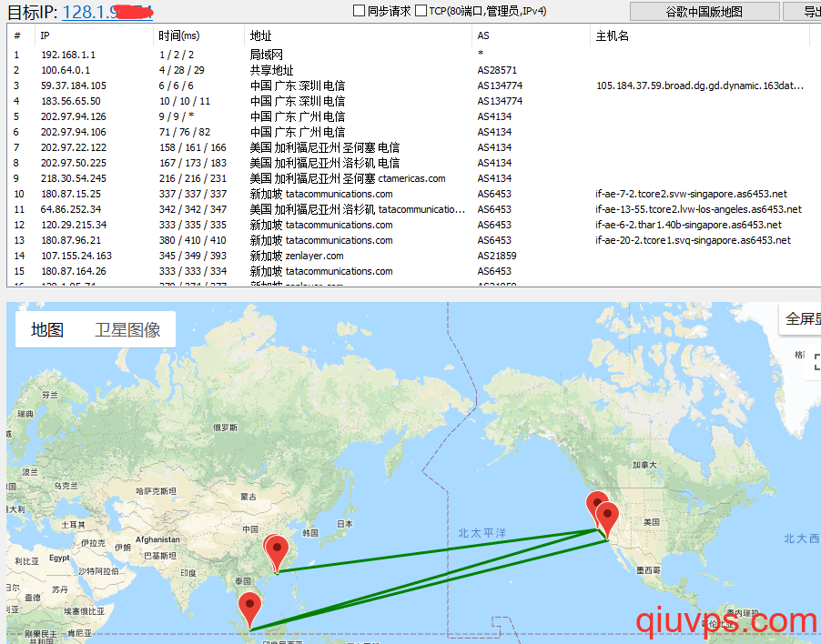Click the AS column header
Viewport: 821px width, 644px height.
531,35
